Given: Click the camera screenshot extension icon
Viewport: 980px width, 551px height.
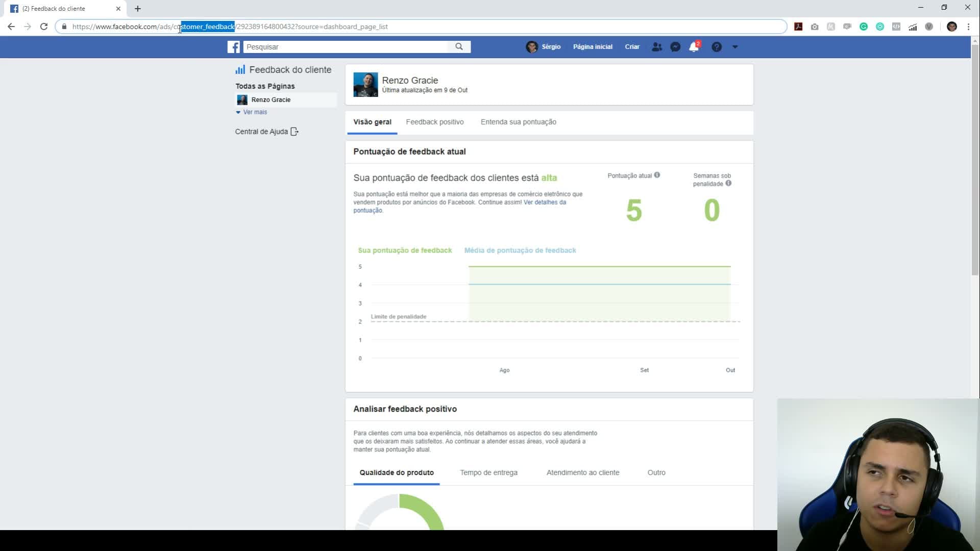Looking at the screenshot, I should (x=815, y=27).
